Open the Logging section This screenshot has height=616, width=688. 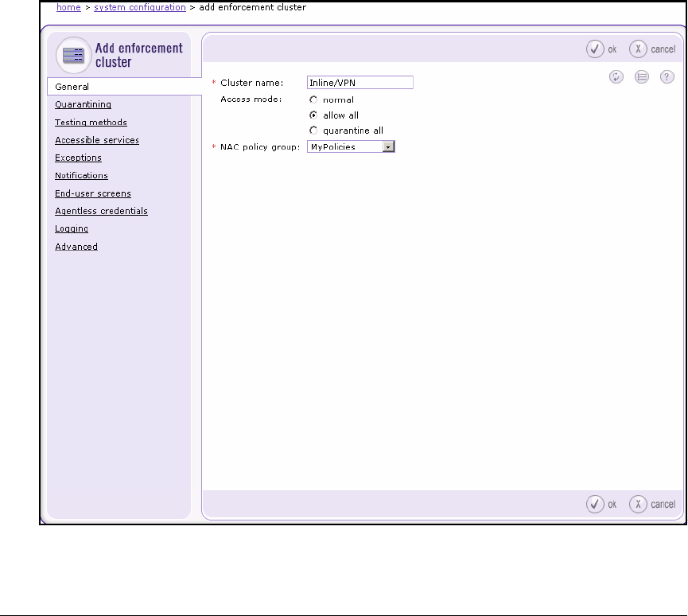(x=72, y=228)
